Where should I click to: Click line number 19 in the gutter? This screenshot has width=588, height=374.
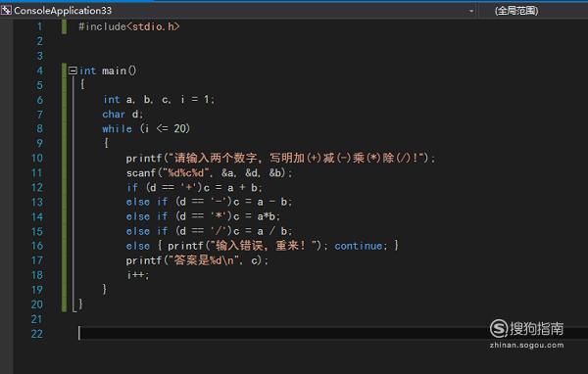click(37, 290)
